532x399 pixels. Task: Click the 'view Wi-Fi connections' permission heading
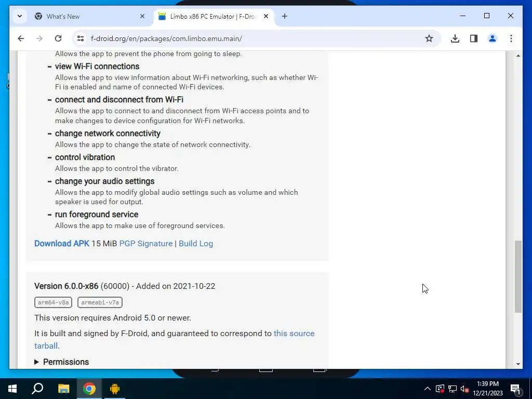97,66
